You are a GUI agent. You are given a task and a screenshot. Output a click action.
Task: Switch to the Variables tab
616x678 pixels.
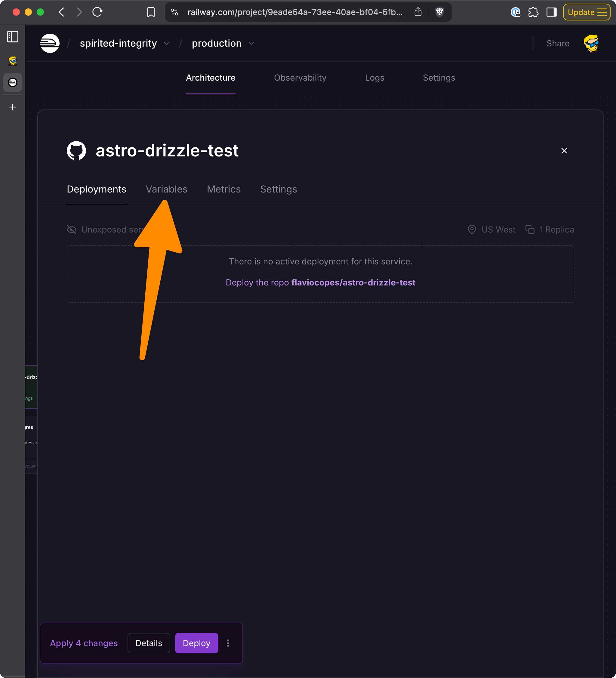[x=166, y=189]
